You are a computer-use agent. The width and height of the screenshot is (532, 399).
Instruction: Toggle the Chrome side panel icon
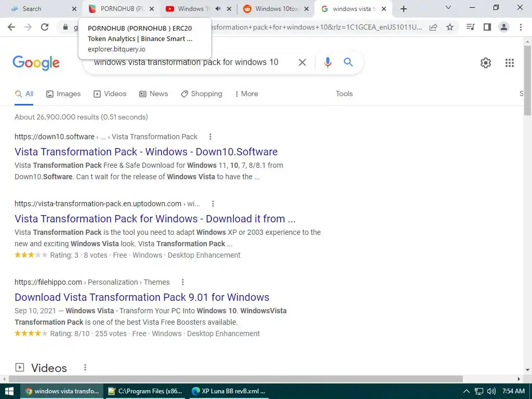click(487, 27)
